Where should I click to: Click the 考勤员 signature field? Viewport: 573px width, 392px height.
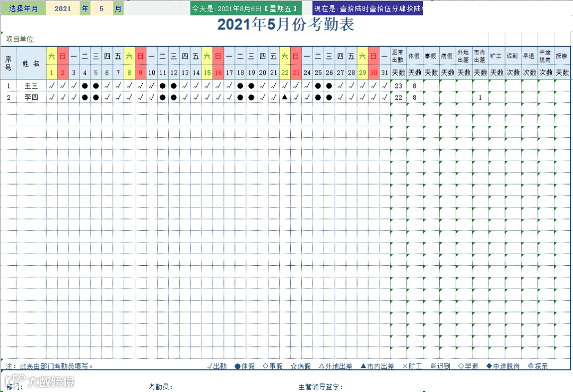pos(160,387)
